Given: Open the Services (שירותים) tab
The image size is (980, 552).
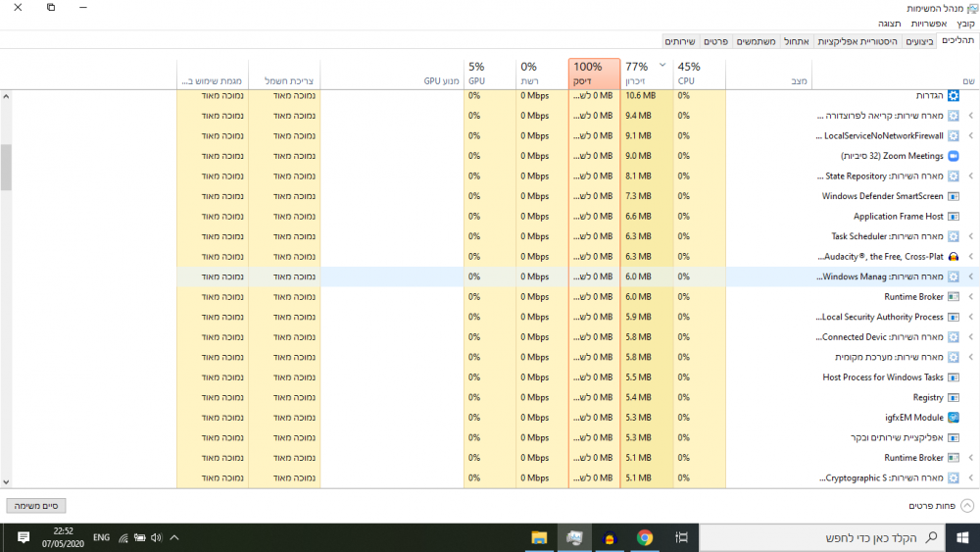Looking at the screenshot, I should point(680,41).
